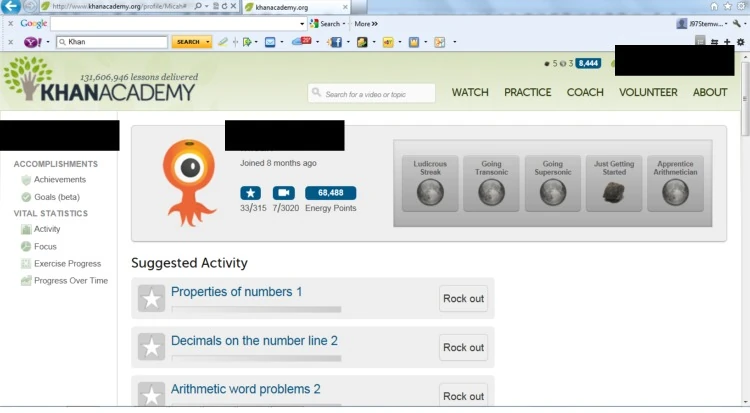Open Favorites star icon in browser
The height and width of the screenshot is (413, 750).
(727, 6)
